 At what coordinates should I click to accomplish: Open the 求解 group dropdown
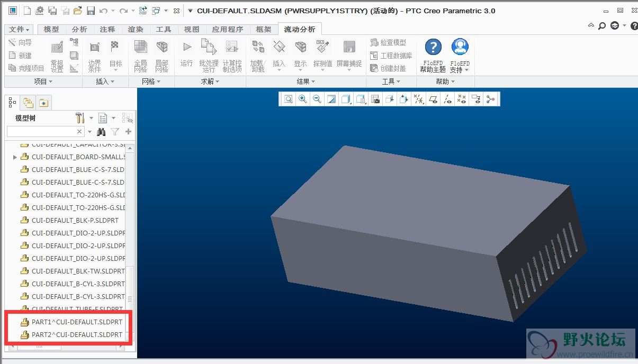coord(210,81)
